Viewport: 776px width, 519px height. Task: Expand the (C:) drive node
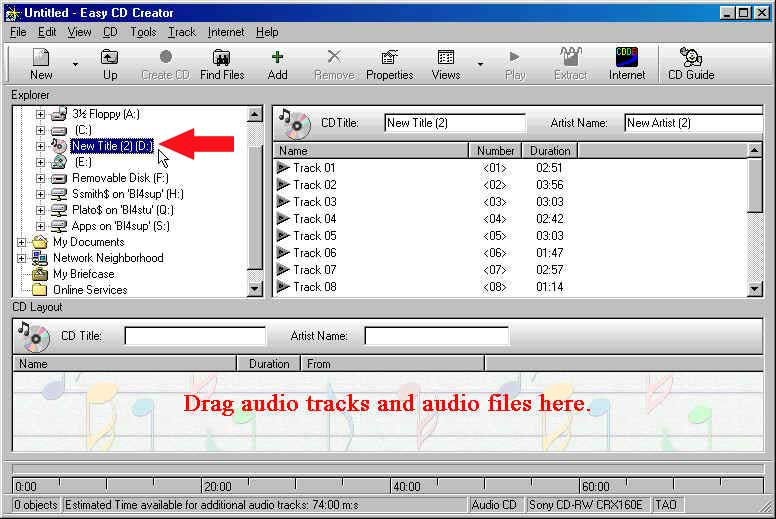pos(41,130)
